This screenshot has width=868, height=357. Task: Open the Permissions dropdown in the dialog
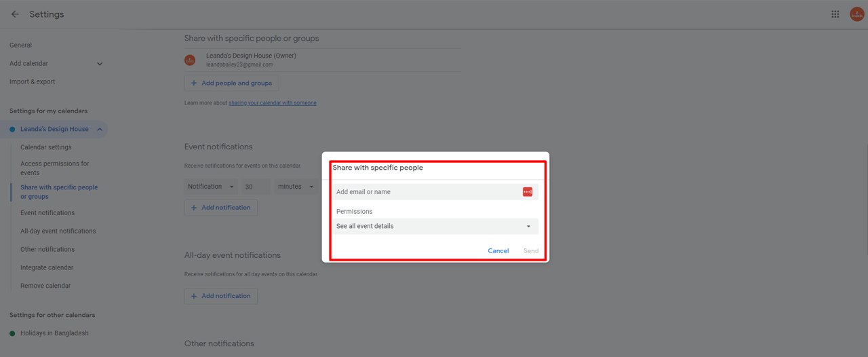435,227
